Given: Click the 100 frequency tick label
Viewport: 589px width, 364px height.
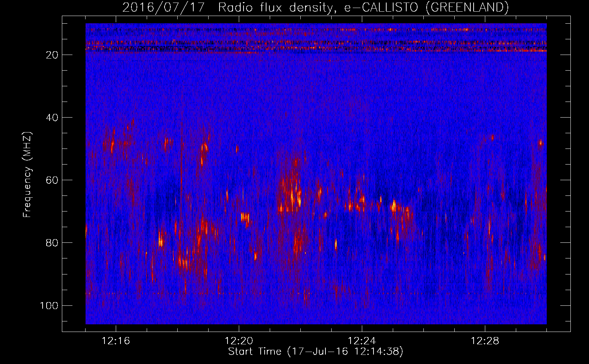Looking at the screenshot, I should click(x=49, y=305).
